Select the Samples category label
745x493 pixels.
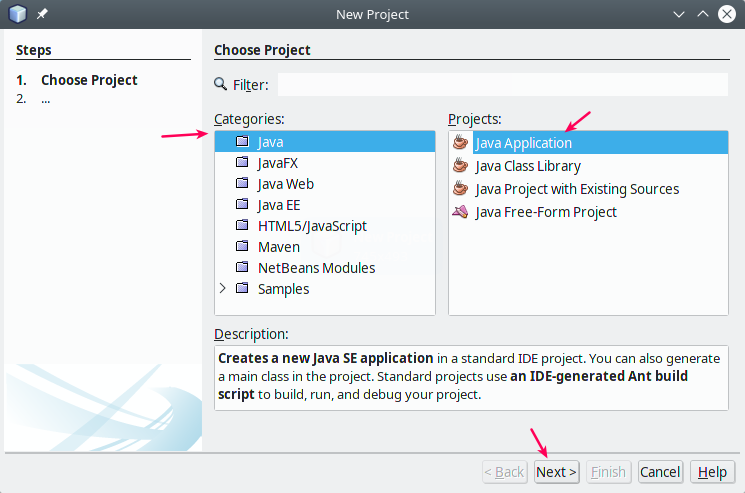(284, 289)
